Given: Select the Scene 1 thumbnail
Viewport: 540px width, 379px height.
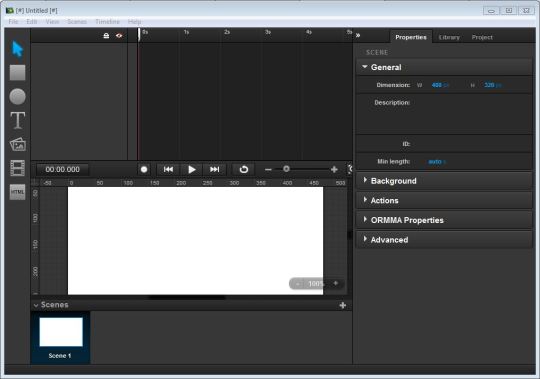Looking at the screenshot, I should tap(61, 332).
